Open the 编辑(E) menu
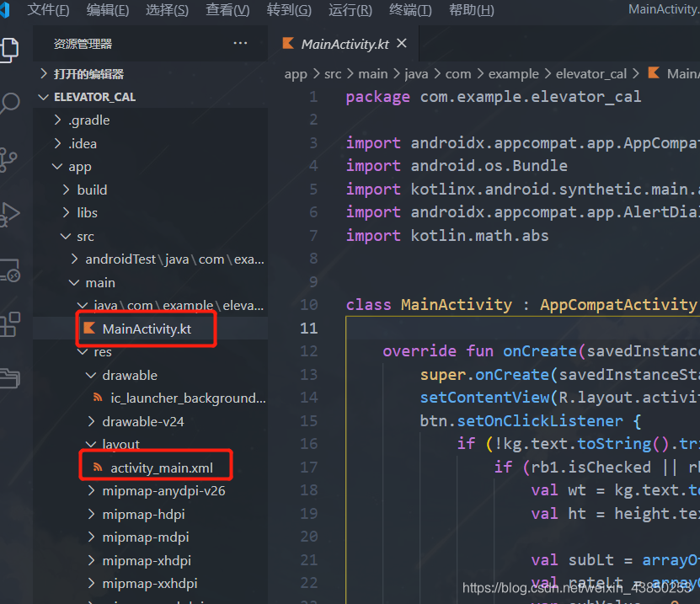 pyautogui.click(x=108, y=10)
